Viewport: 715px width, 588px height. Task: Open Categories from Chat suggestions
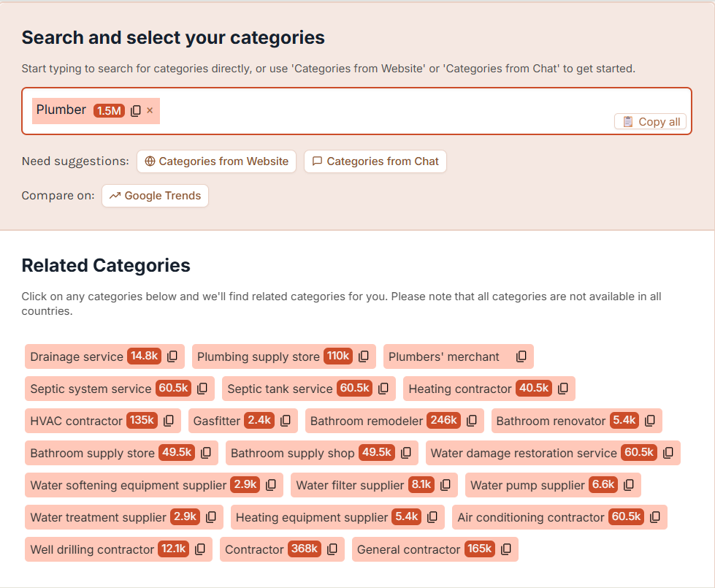tap(375, 161)
